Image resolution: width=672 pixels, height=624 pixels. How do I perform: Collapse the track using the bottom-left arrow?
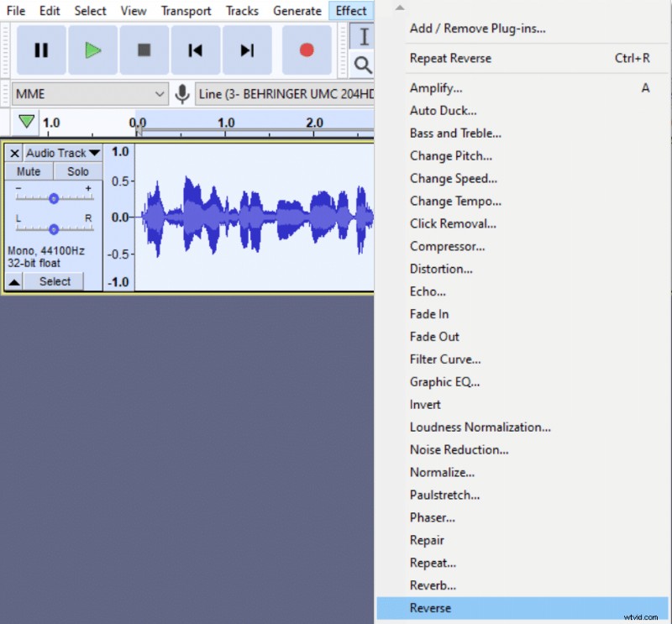[x=13, y=281]
